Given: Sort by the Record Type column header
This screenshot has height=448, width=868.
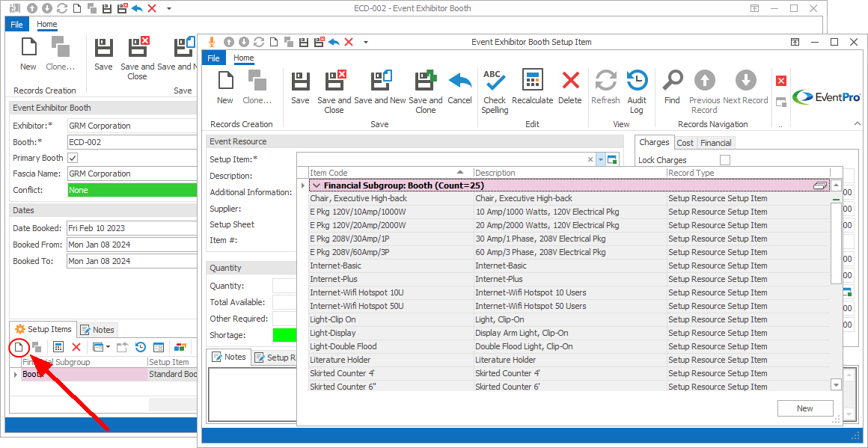Looking at the screenshot, I should [748, 173].
